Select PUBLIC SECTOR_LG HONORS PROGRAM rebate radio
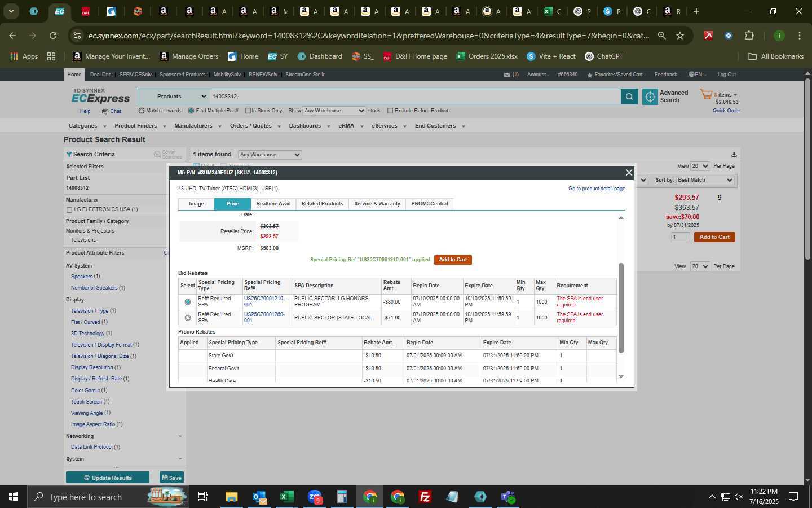 click(x=188, y=302)
